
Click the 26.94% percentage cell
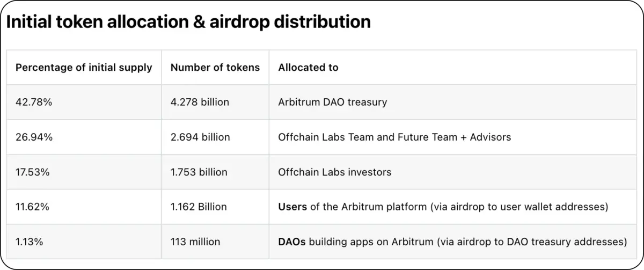click(x=34, y=137)
